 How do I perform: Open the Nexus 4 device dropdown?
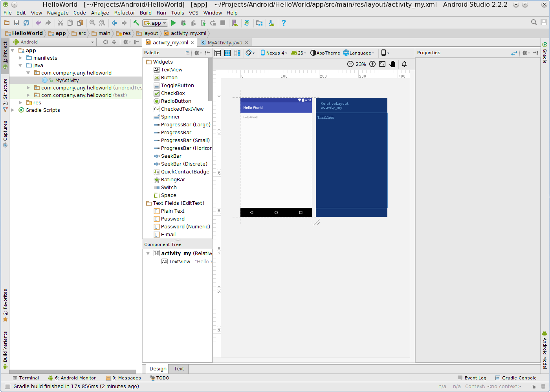pyautogui.click(x=274, y=53)
